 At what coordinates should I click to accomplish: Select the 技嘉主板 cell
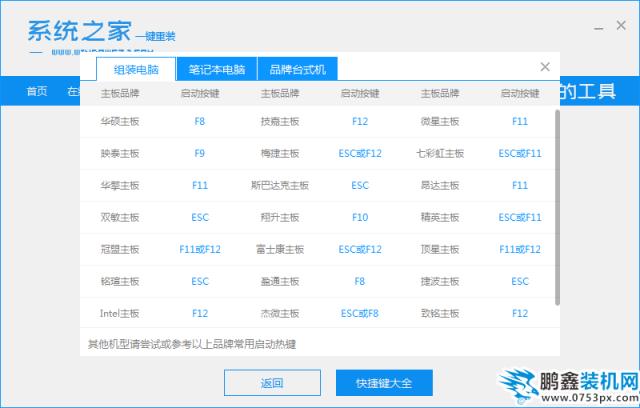coord(280,121)
